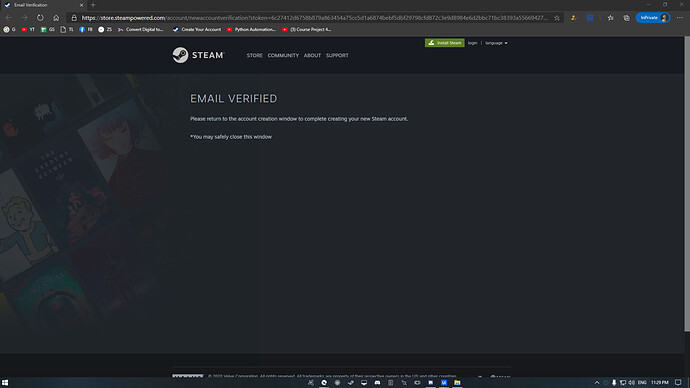This screenshot has height=388, width=690.
Task: Show hidden system tray icons
Action: [597, 383]
